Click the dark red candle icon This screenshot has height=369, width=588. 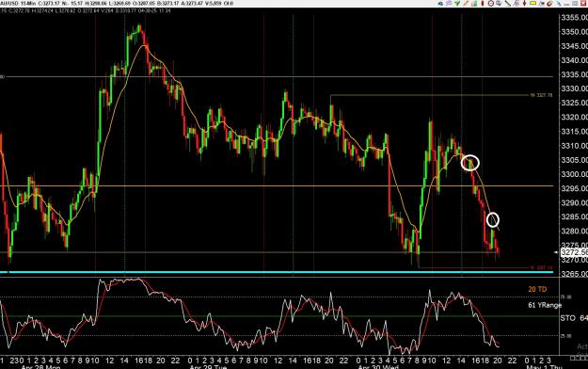(483, 3)
